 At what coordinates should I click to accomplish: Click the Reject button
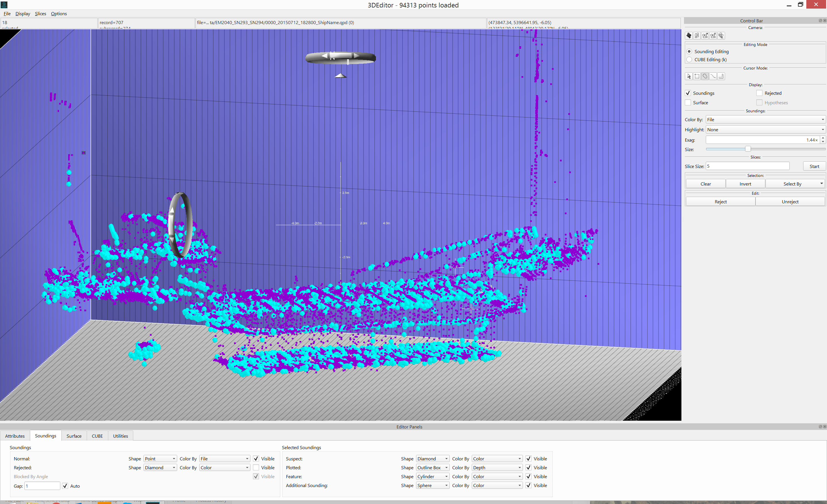(720, 202)
